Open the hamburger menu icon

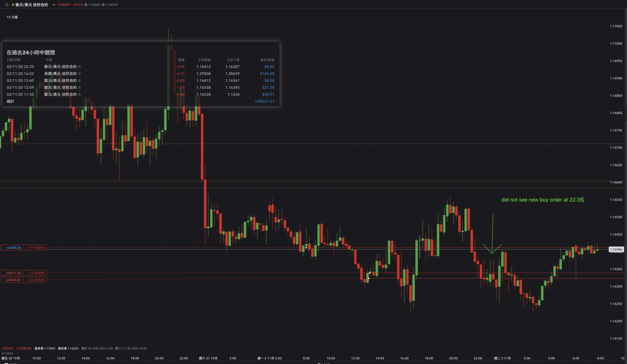[x=6, y=5]
